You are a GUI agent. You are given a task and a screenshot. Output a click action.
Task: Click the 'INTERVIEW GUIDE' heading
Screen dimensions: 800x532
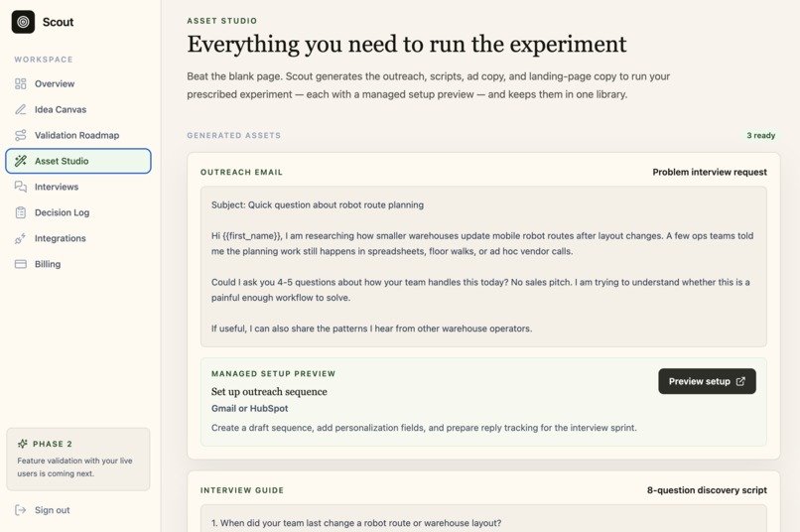coord(242,490)
